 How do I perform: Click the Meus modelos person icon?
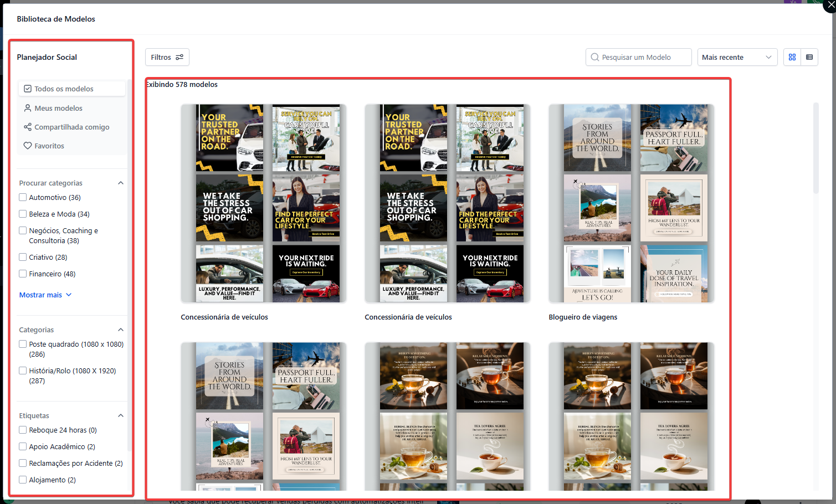click(28, 108)
